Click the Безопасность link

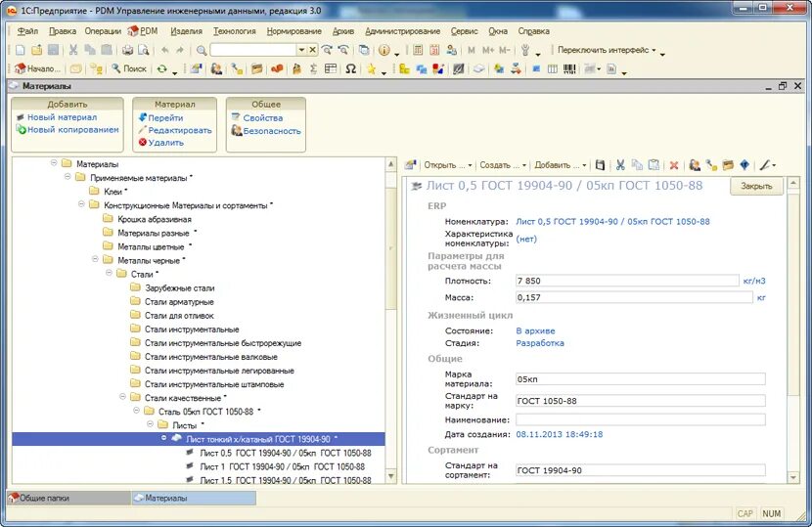[272, 131]
